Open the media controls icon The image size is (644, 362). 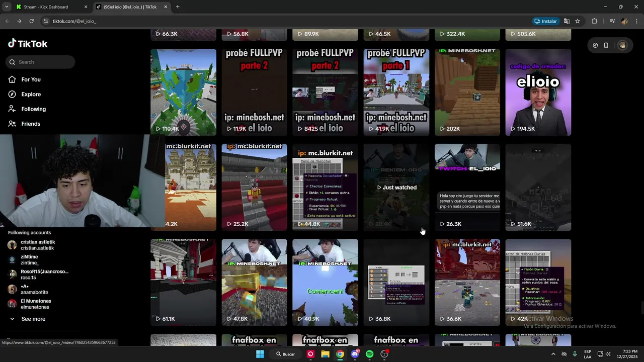pos(612,21)
